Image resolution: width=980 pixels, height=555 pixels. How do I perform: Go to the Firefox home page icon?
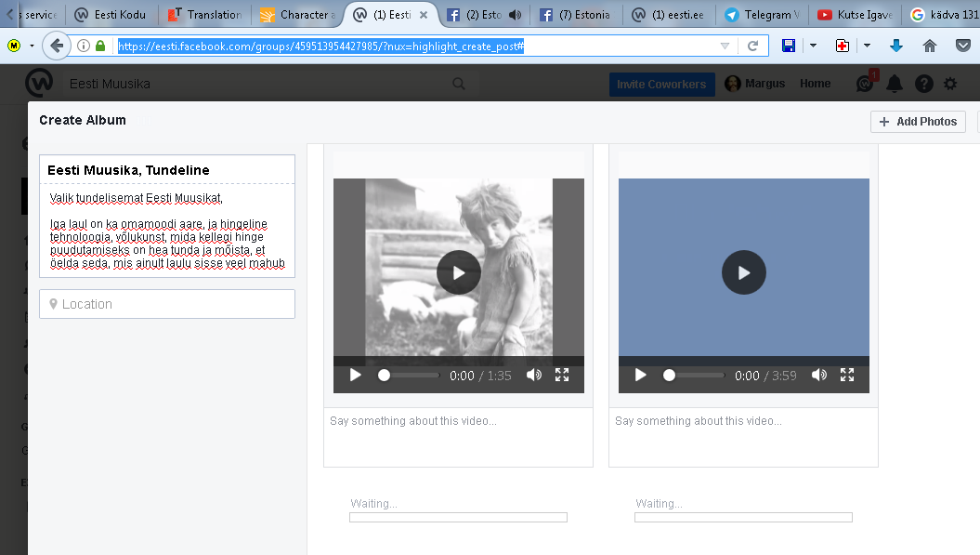pos(930,46)
